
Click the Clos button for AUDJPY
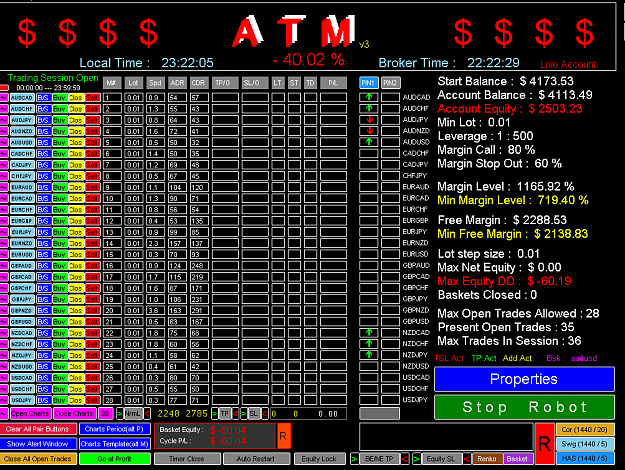[76, 120]
